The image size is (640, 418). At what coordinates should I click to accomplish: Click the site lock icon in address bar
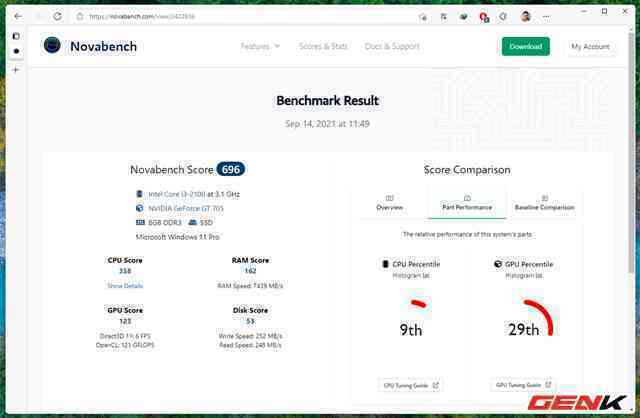pos(80,16)
